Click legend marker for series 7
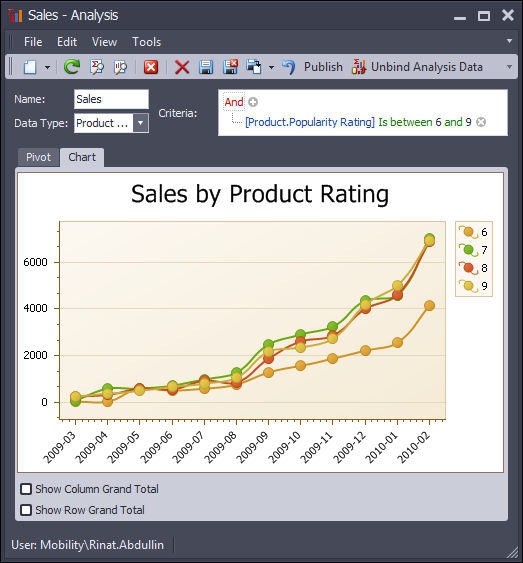This screenshot has height=563, width=523. [469, 250]
